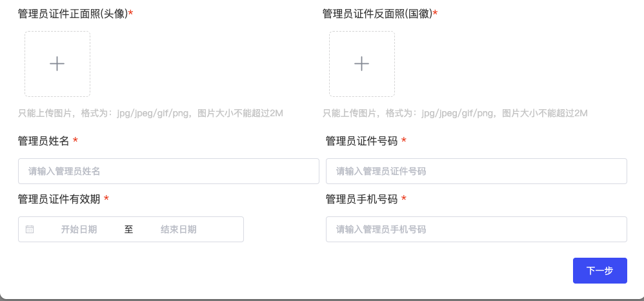Open the 开始日期 start date picker

pos(79,229)
